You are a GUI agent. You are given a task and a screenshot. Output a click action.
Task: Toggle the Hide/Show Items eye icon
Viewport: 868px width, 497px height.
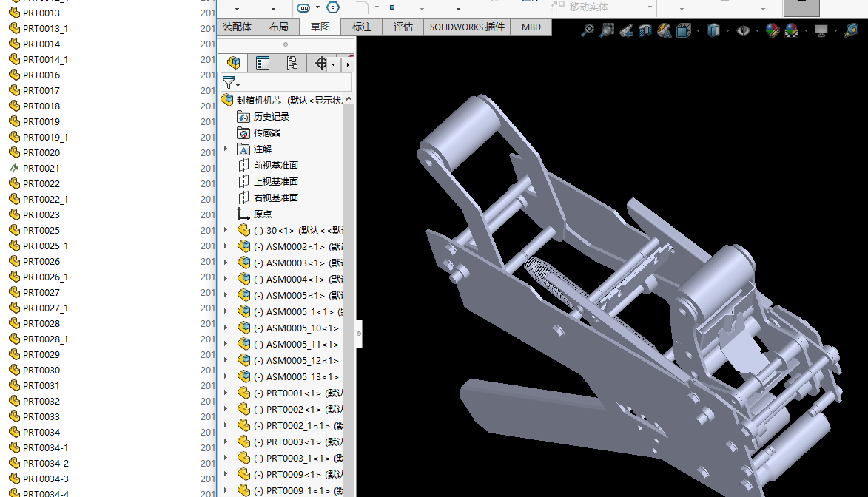743,30
